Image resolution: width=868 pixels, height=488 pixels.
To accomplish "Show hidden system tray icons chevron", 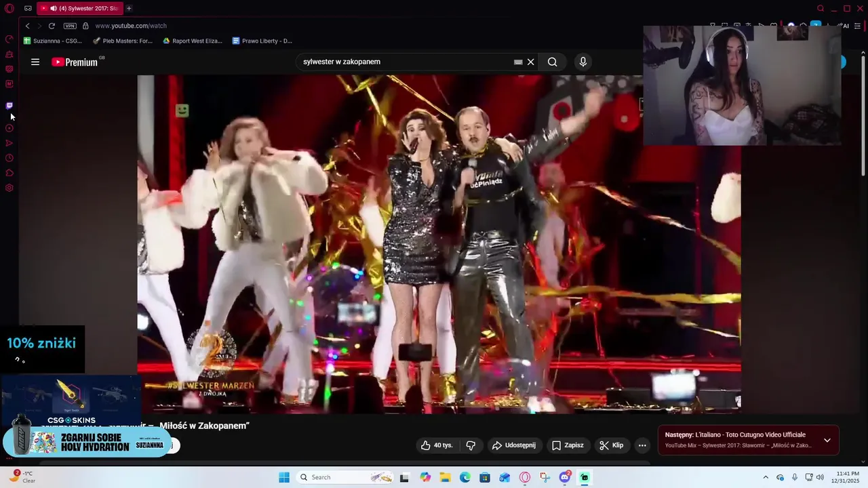I will (x=766, y=477).
